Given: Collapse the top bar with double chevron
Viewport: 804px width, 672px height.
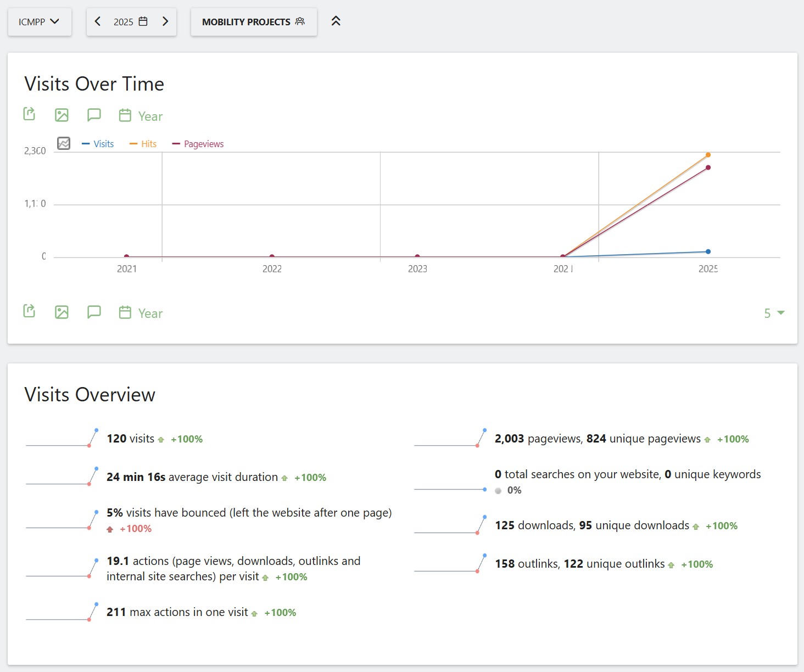Looking at the screenshot, I should (x=336, y=21).
